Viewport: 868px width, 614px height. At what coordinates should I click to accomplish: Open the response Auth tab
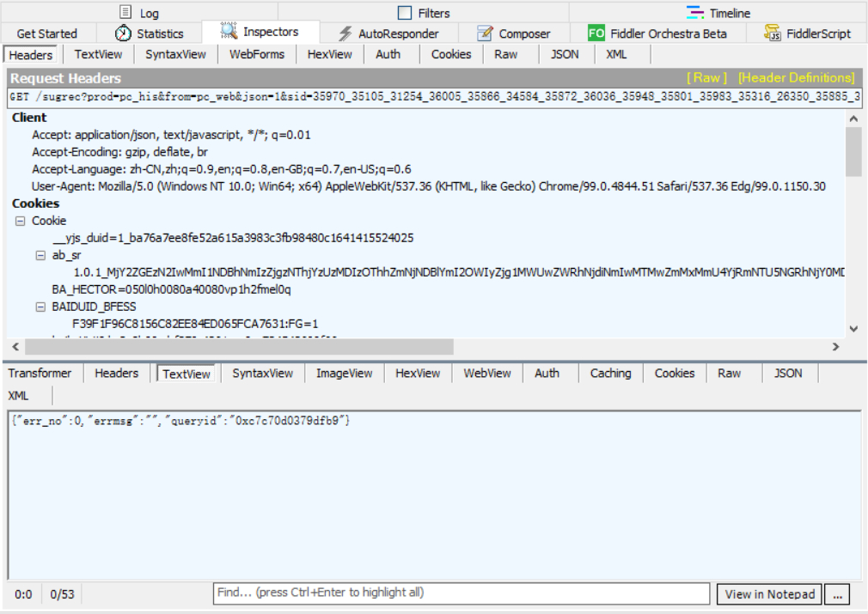pos(547,374)
